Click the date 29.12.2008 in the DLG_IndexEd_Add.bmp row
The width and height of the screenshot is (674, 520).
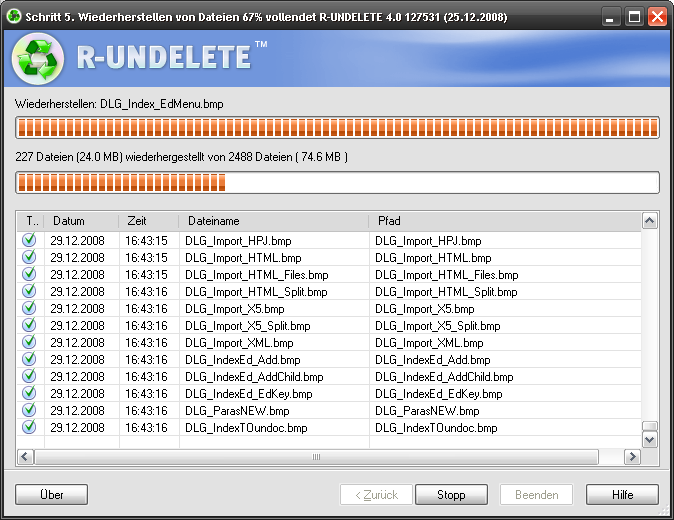click(77, 360)
